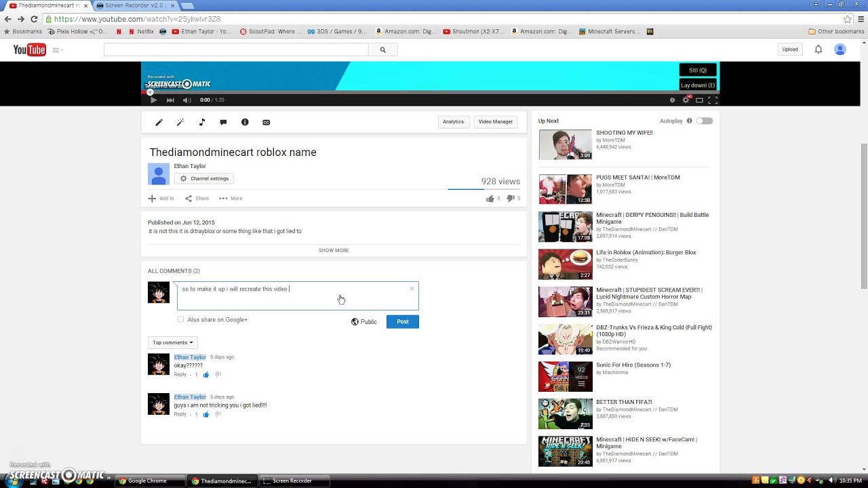This screenshot has height=488, width=868.
Task: Expand description with SHOW MORE
Action: (334, 250)
